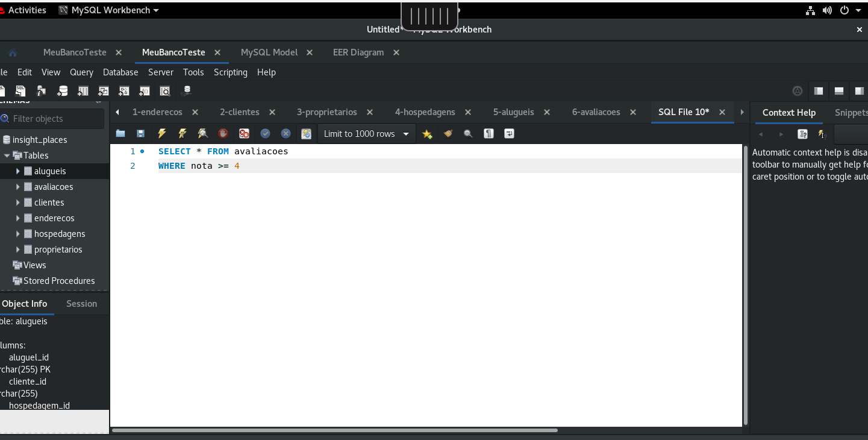Screen dimensions: 868x440
Task: Reconnect to DBMS icon
Action: pos(187,91)
